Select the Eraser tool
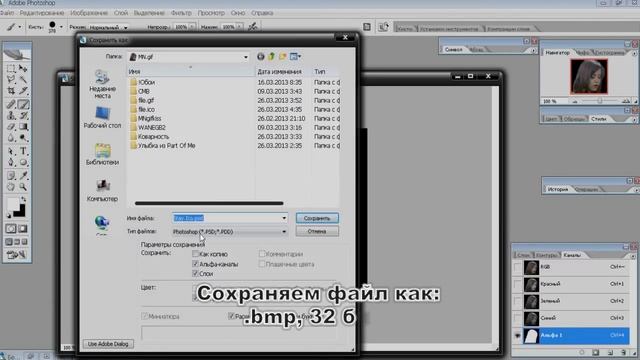 [11, 127]
